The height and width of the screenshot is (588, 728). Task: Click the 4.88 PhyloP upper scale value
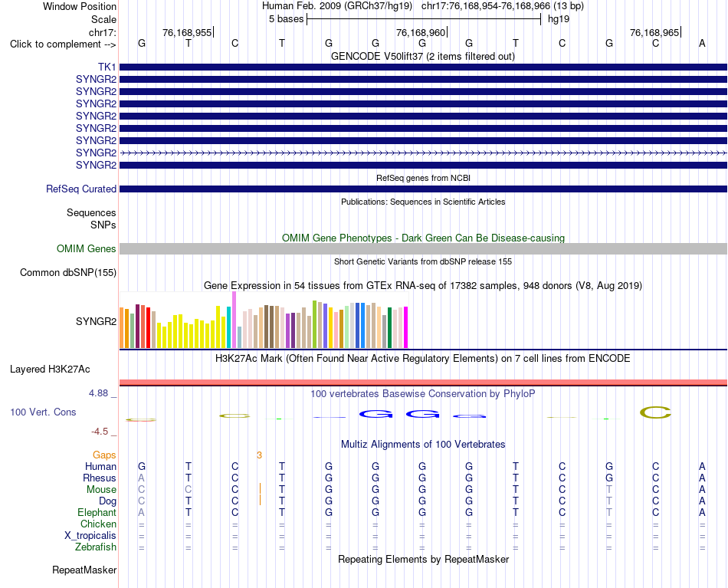tap(98, 393)
